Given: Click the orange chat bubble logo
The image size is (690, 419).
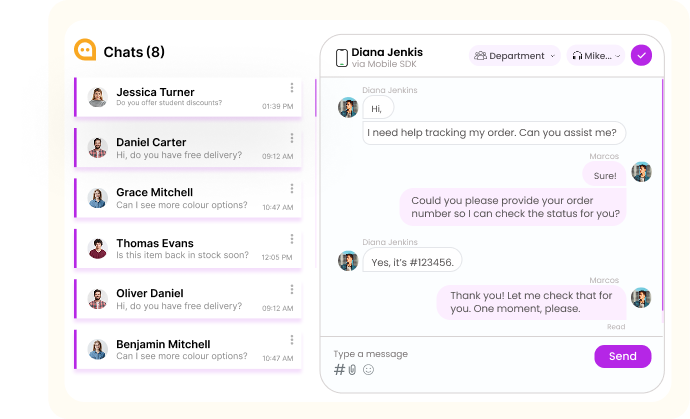Looking at the screenshot, I should [x=85, y=50].
